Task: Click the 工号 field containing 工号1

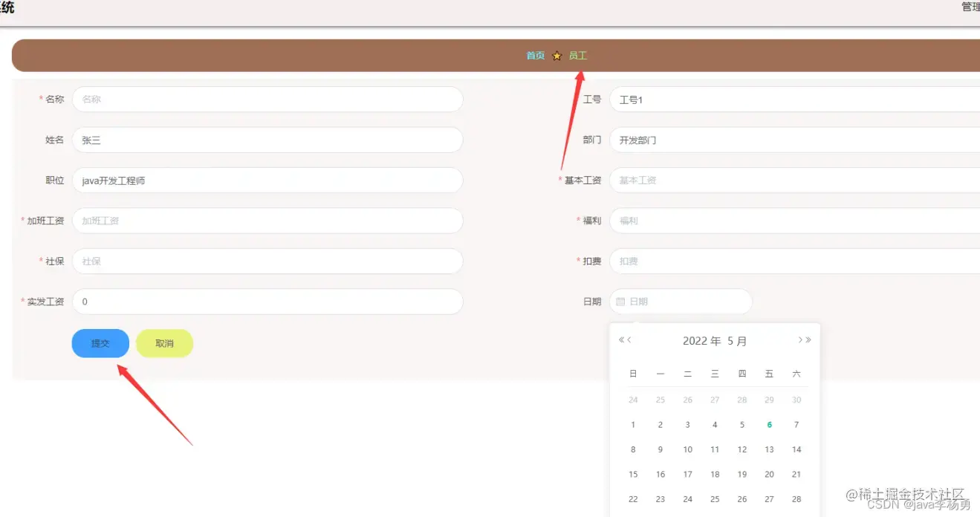Action: pyautogui.click(x=794, y=99)
